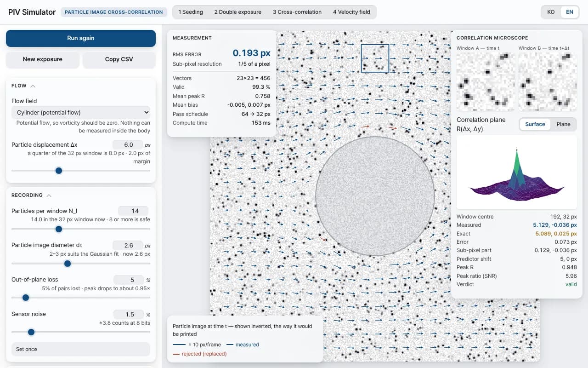Image resolution: width=588 pixels, height=368 pixels.
Task: Click the PARTICLE IMAGE CROSS-CORRELATION badge
Action: pos(114,12)
